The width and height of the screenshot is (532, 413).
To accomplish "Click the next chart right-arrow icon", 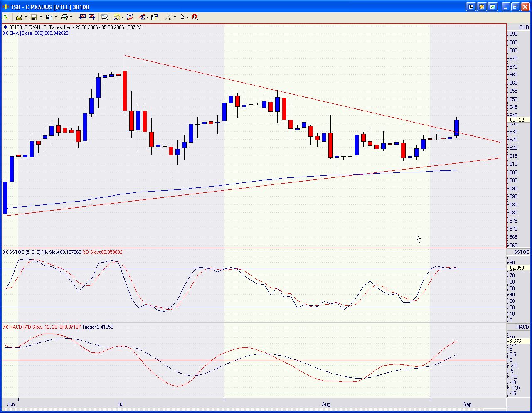I will (92, 17).
